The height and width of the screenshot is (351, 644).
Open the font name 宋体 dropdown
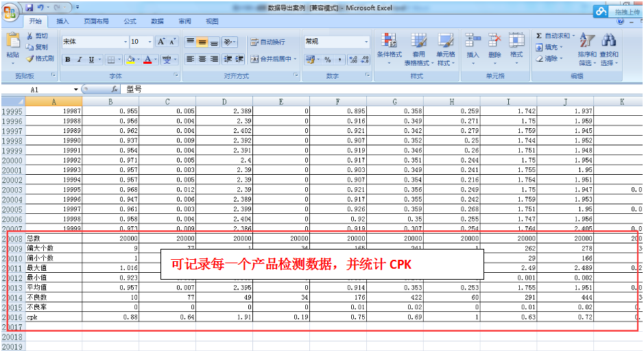pos(125,42)
